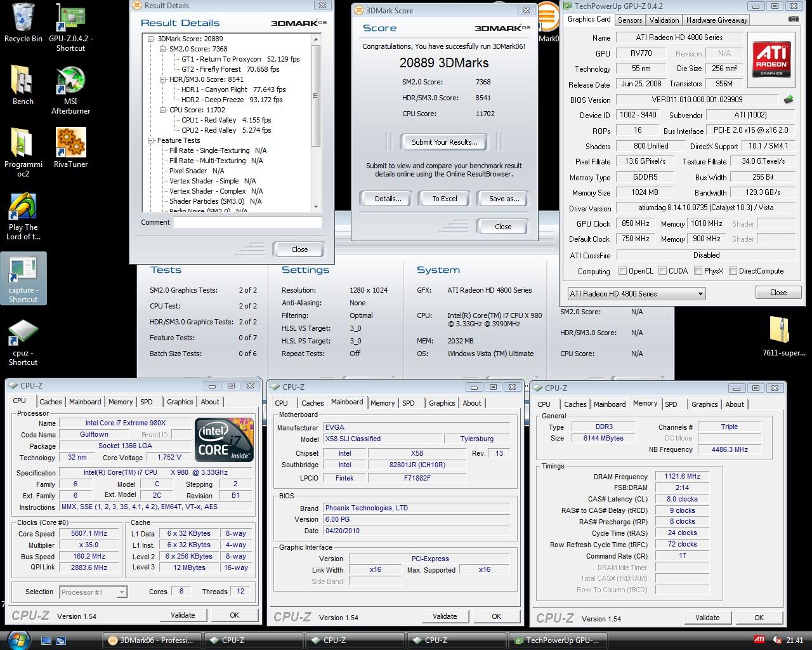812x650 pixels.
Task: Open About tab in left CPU-Z window
Action: click(x=210, y=402)
